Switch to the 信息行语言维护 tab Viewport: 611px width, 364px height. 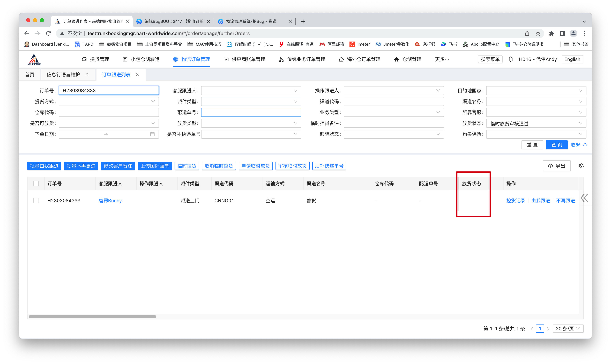[x=63, y=75]
